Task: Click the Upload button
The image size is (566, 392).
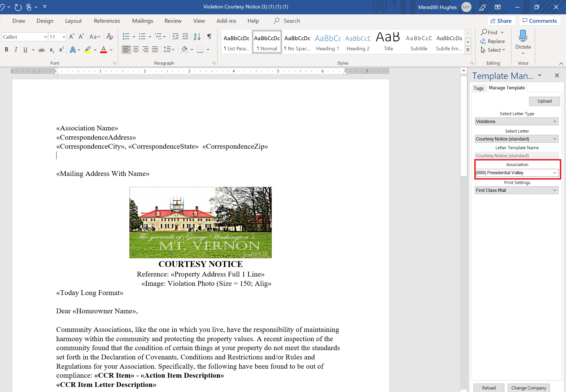Action: click(x=544, y=101)
